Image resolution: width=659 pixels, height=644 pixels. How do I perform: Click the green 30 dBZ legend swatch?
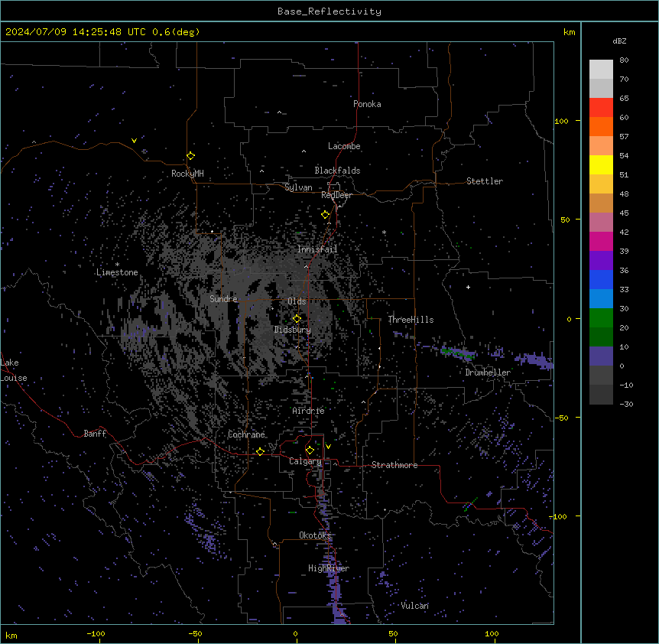[x=601, y=318]
